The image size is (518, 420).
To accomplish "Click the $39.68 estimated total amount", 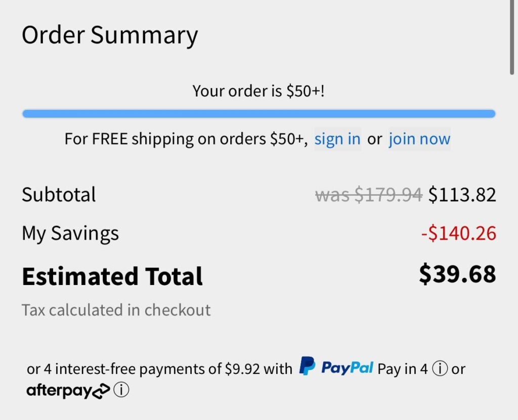I will [457, 273].
